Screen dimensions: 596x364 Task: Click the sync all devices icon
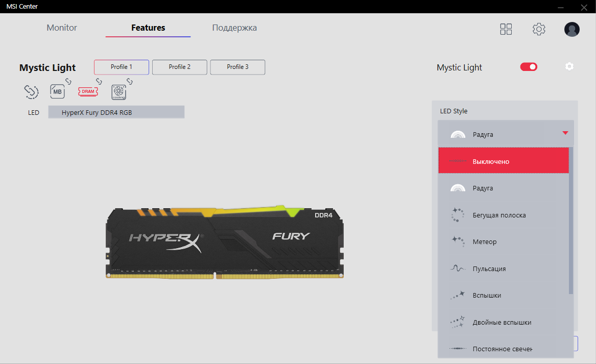[x=31, y=91]
